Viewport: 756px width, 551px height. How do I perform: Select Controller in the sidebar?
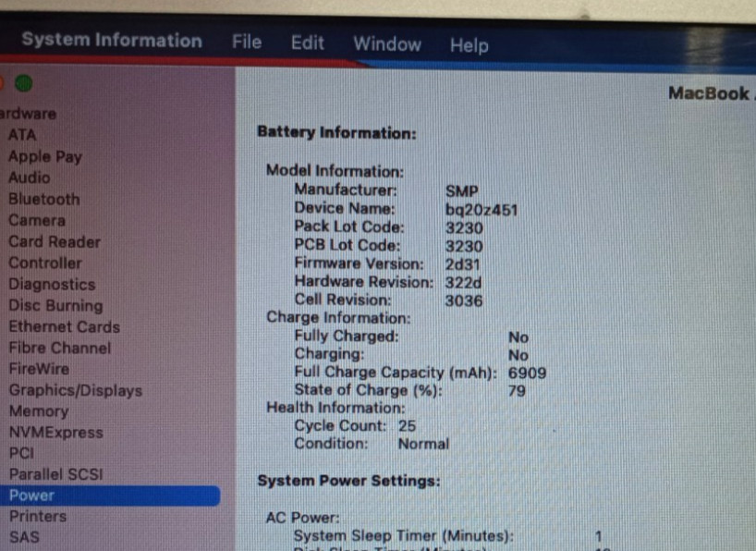pyautogui.click(x=45, y=263)
